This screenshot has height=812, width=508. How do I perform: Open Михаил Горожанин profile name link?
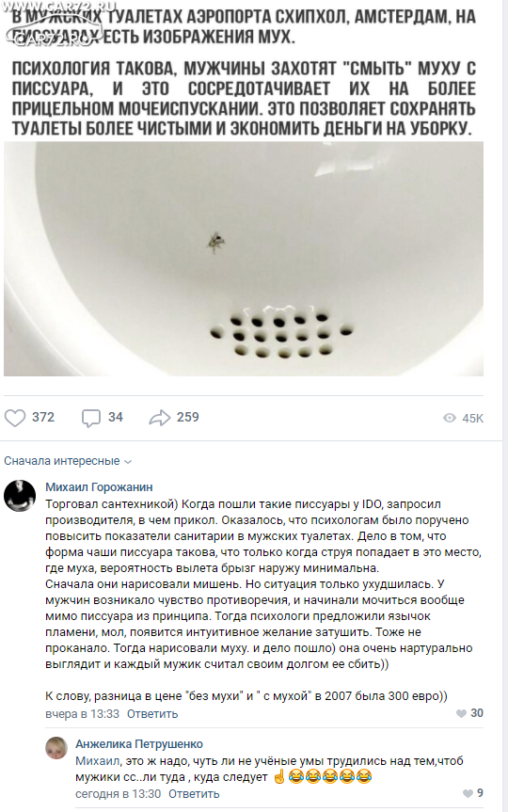pyautogui.click(x=99, y=486)
